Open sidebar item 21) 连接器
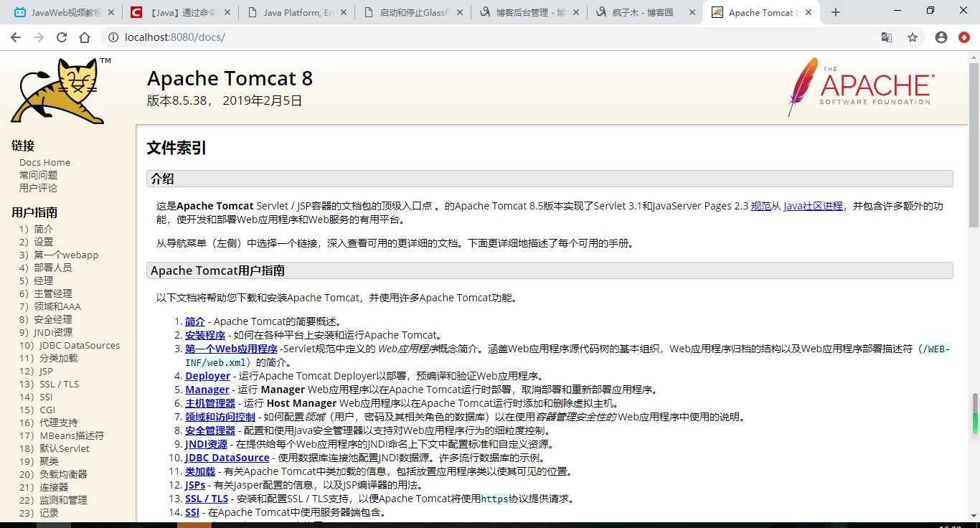 click(x=44, y=487)
